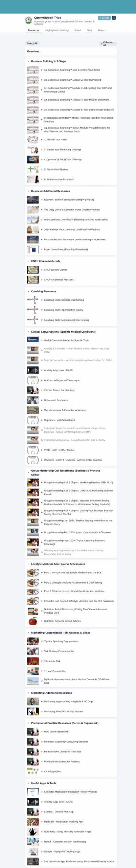Collapse the Business Building in 6 Steps section
This screenshot has width=136, height=868.
click(x=28, y=61)
